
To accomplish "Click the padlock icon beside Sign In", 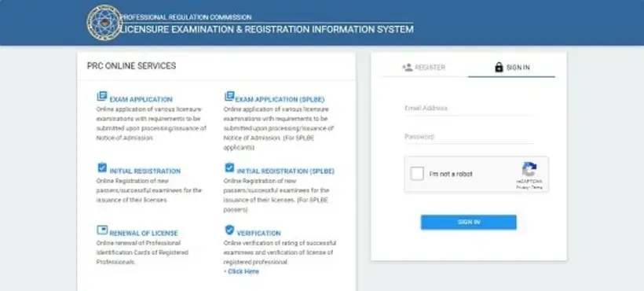I will 499,67.
